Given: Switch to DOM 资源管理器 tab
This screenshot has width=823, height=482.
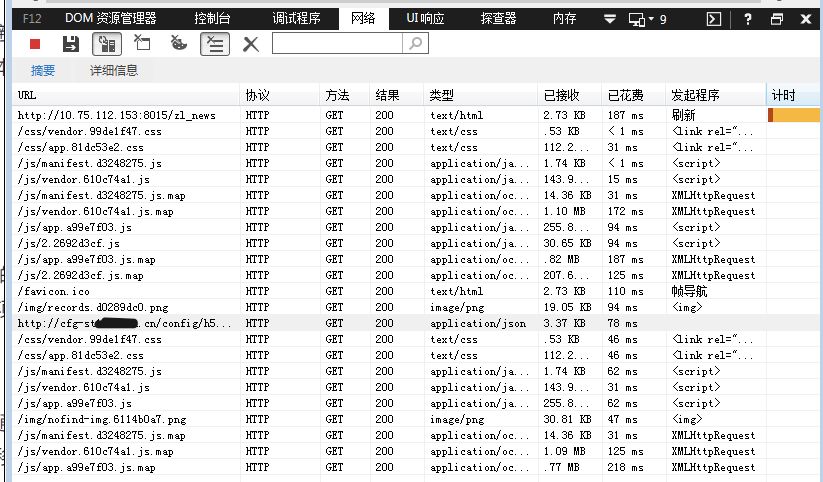Looking at the screenshot, I should click(x=111, y=18).
